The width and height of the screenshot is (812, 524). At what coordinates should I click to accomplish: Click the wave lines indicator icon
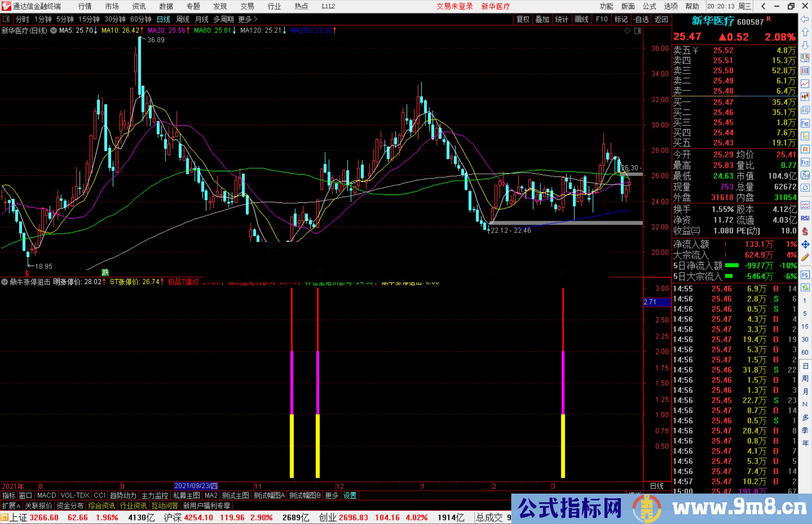(805, 205)
